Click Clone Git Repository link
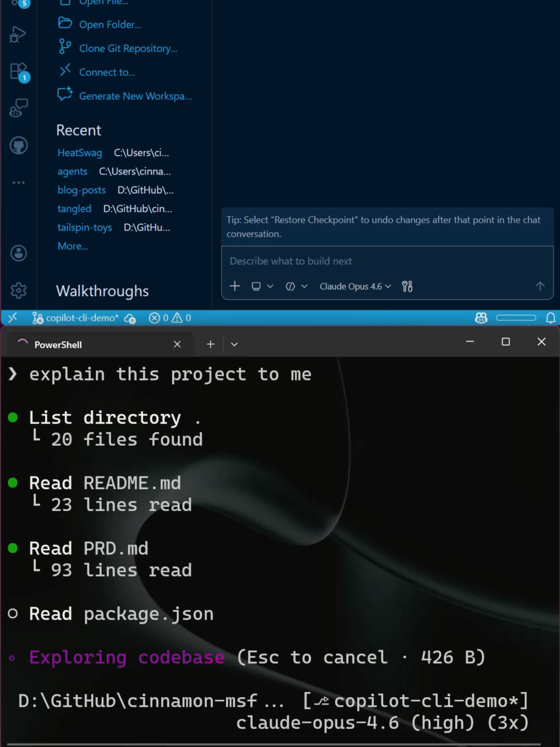Screen dimensions: 560x747 [x=128, y=49]
